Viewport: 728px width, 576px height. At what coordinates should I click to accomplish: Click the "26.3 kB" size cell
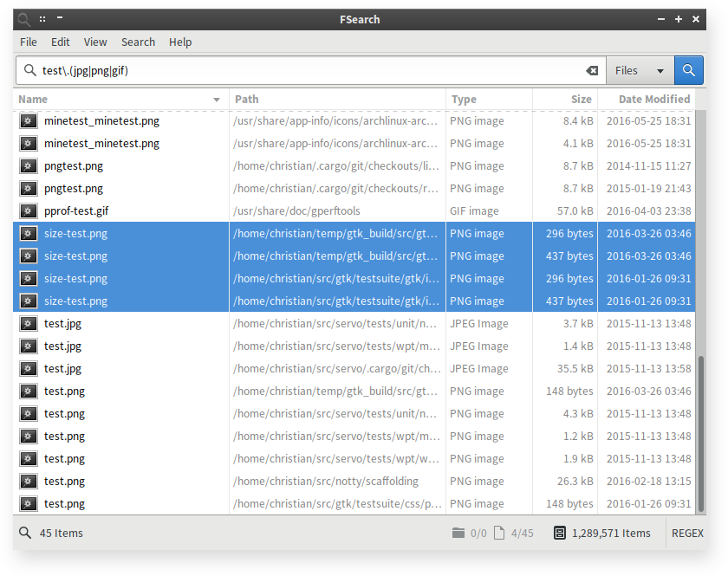(x=575, y=482)
